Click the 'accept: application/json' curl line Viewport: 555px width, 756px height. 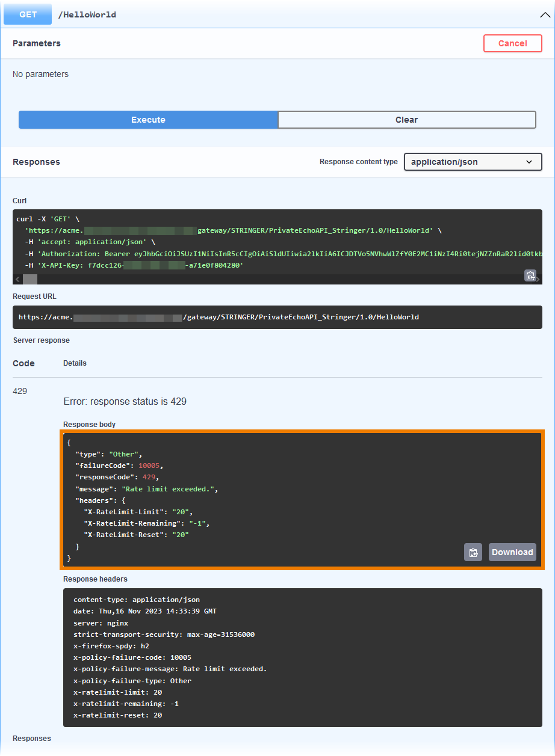click(90, 242)
